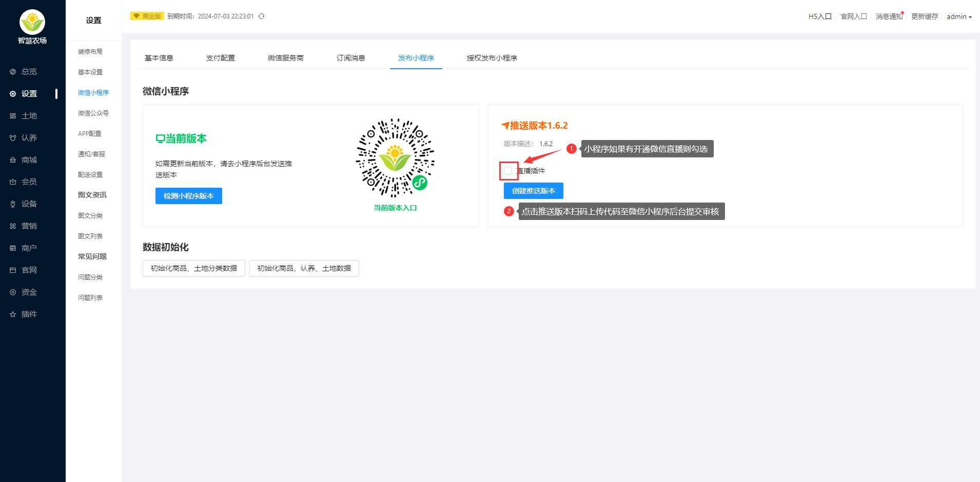Click the 商户 sidebar icon
980x482 pixels.
pyautogui.click(x=13, y=248)
